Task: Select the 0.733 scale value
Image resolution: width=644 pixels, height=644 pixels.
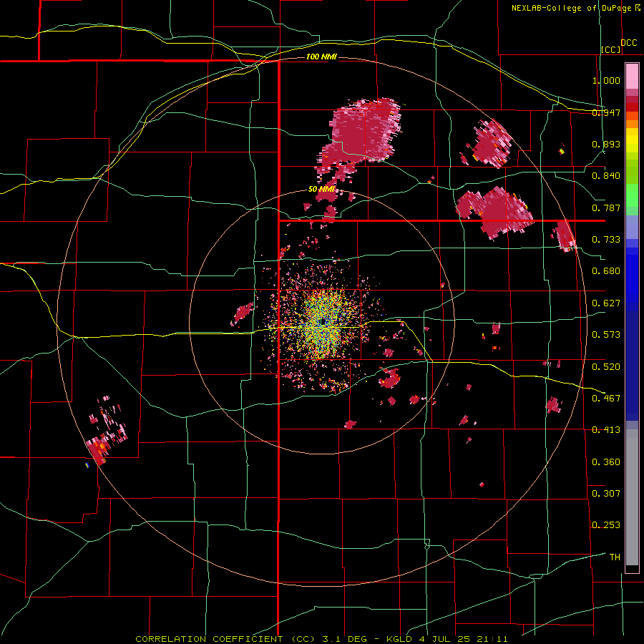Action: [x=606, y=240]
